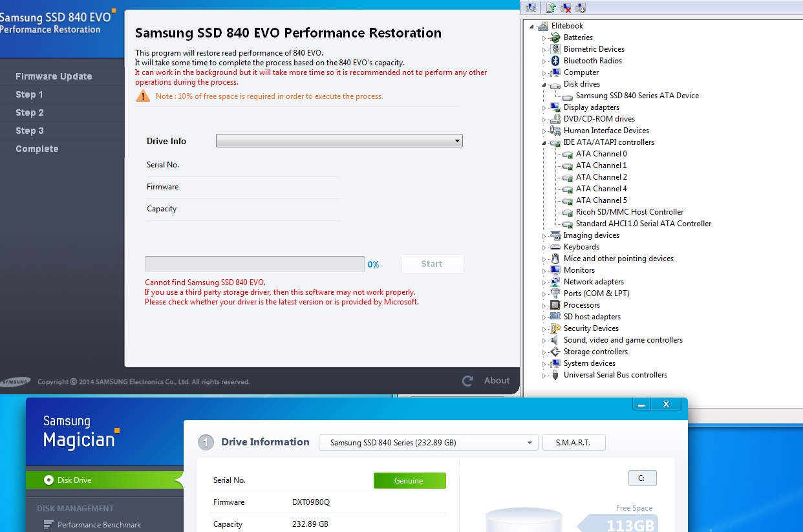Expand the System devices node
This screenshot has width=803, height=532.
coord(544,364)
